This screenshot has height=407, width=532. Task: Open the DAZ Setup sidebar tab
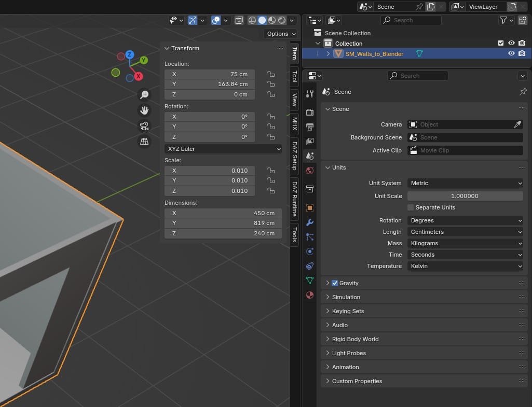point(294,156)
